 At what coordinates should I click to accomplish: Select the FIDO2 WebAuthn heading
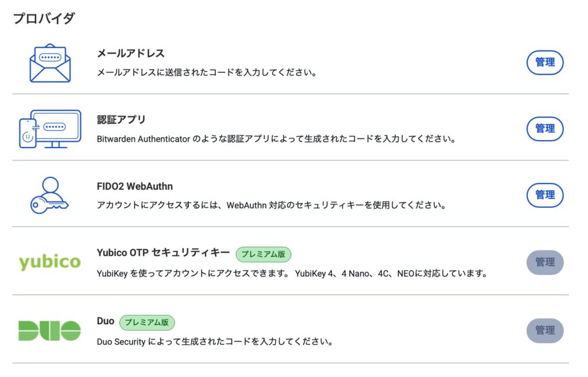point(134,186)
